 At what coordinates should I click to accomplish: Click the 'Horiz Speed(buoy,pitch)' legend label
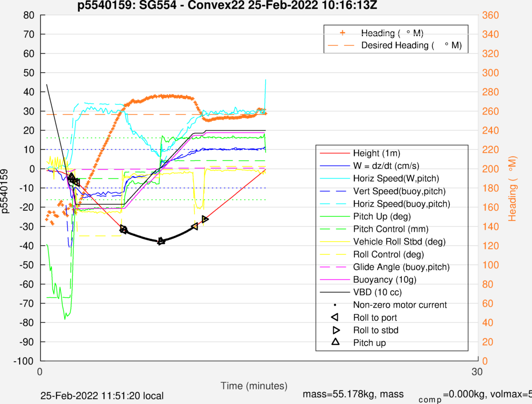tap(402, 204)
